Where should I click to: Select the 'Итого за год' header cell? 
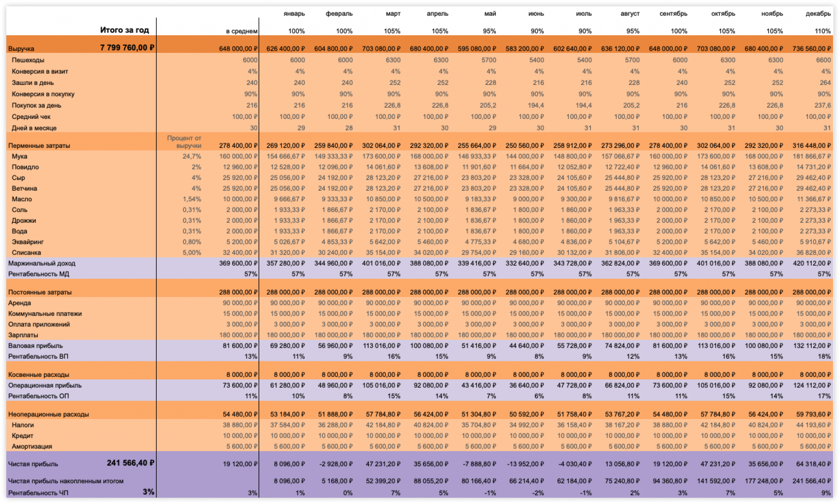[124, 30]
